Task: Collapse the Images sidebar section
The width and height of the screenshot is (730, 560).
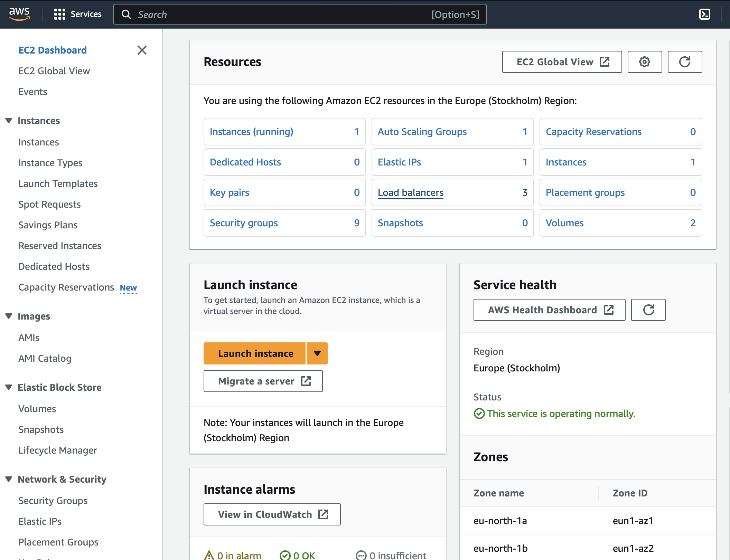Action: point(9,316)
